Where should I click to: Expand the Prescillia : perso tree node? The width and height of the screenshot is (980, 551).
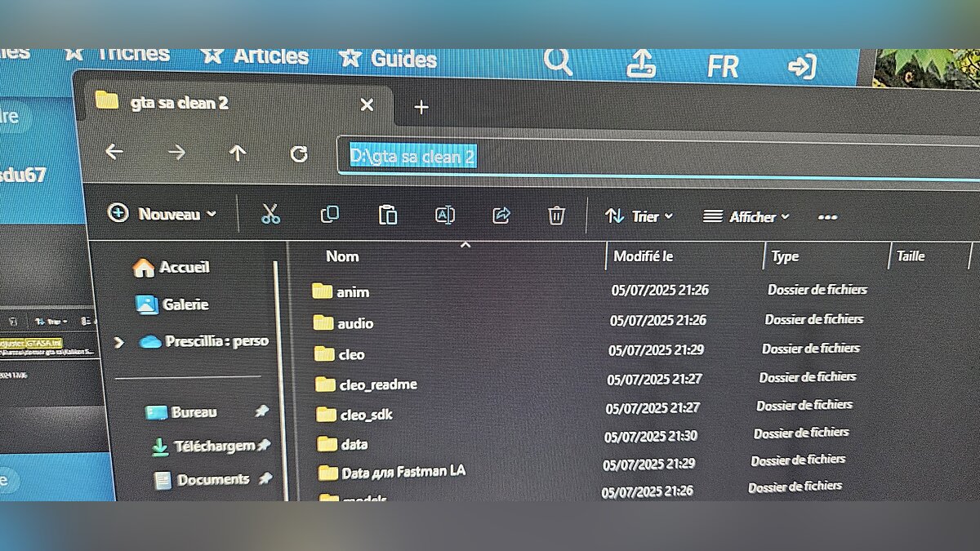(x=119, y=342)
